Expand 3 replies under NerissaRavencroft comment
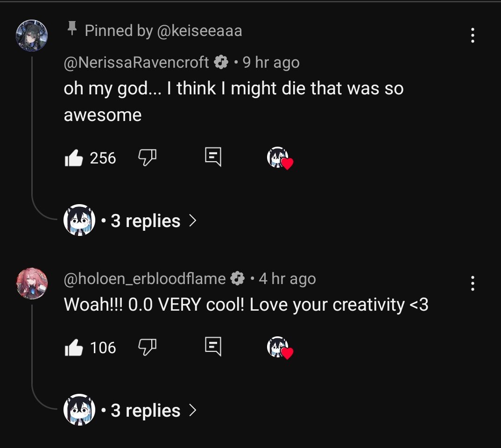The width and height of the screenshot is (501, 448). tap(145, 221)
